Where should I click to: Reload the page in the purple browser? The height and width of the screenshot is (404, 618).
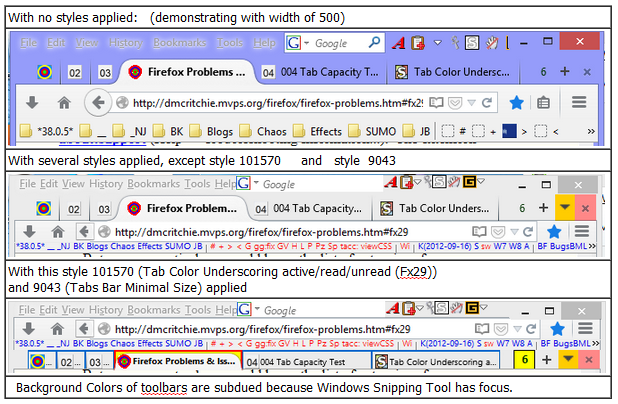487,103
